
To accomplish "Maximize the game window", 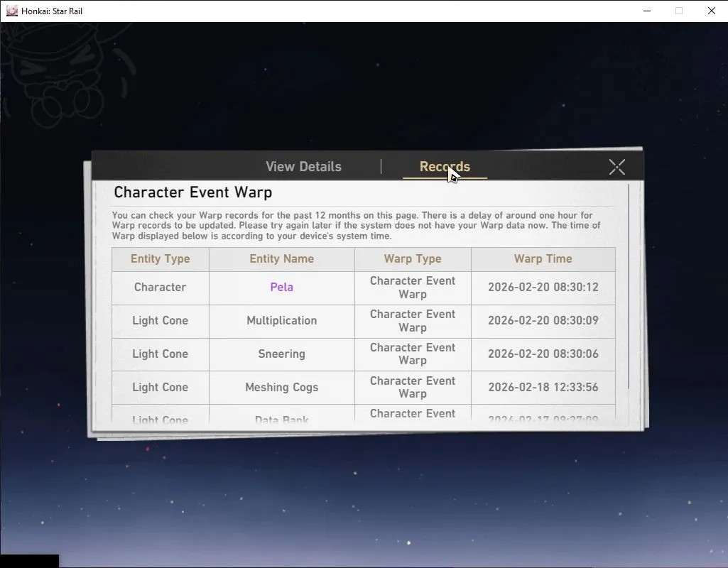I will (679, 11).
